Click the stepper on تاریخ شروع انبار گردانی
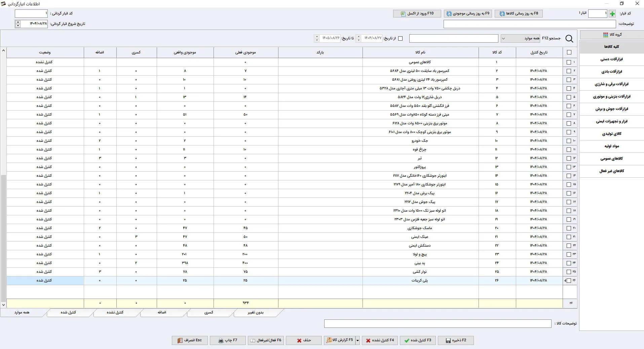The width and height of the screenshot is (644, 349). 18,24
